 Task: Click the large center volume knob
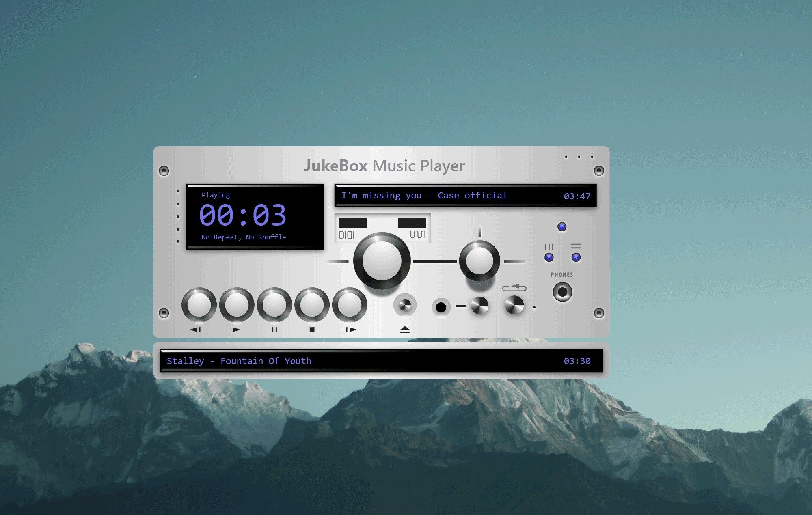(382, 261)
